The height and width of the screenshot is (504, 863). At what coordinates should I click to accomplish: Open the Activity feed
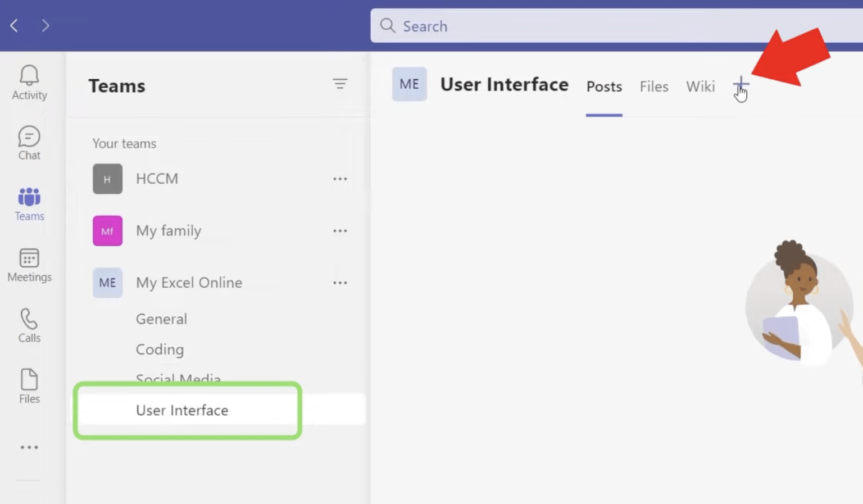coord(29,81)
